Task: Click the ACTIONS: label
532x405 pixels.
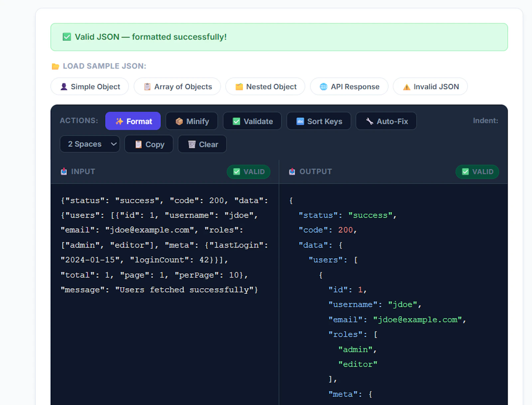Action: point(79,120)
